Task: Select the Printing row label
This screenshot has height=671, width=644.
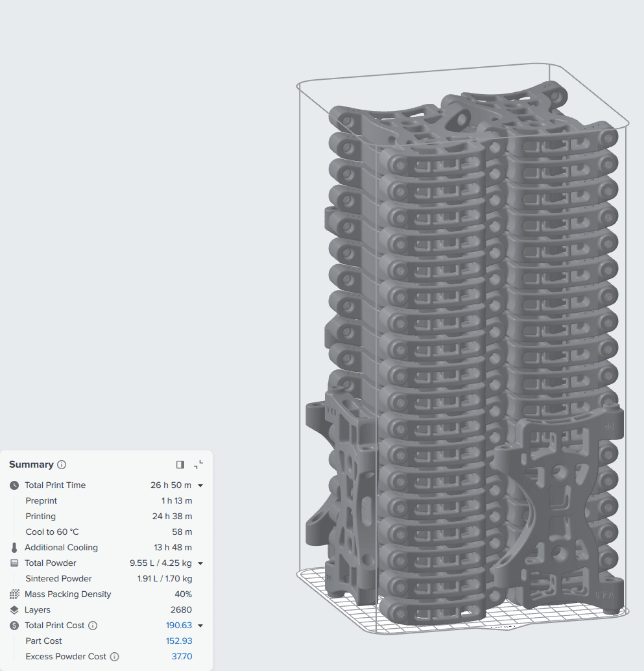Action: [41, 516]
